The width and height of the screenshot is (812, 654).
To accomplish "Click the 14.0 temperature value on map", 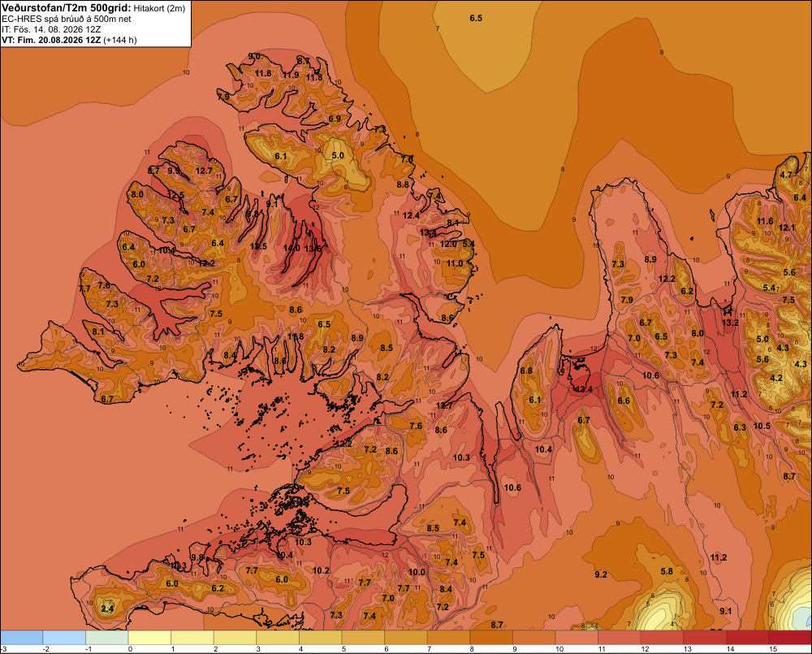I will point(292,249).
